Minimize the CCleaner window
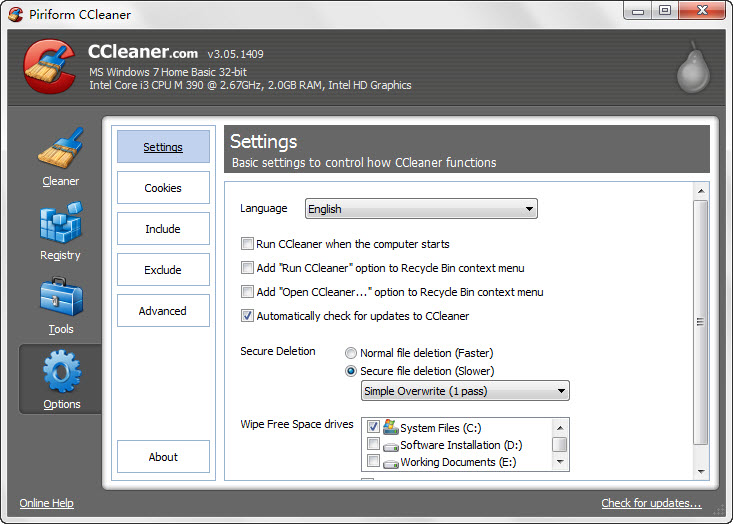The image size is (733, 524). 638,11
